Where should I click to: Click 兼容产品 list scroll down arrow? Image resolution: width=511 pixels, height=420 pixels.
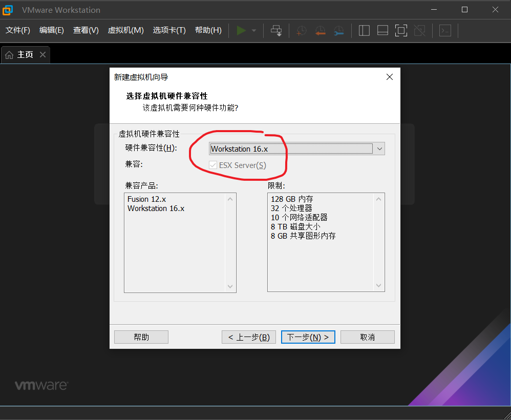coord(230,286)
